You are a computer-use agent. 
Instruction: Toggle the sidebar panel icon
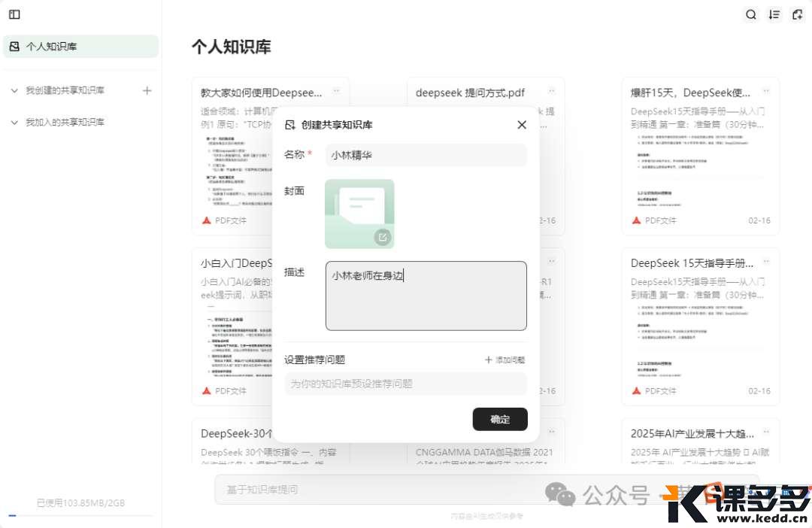(x=14, y=14)
